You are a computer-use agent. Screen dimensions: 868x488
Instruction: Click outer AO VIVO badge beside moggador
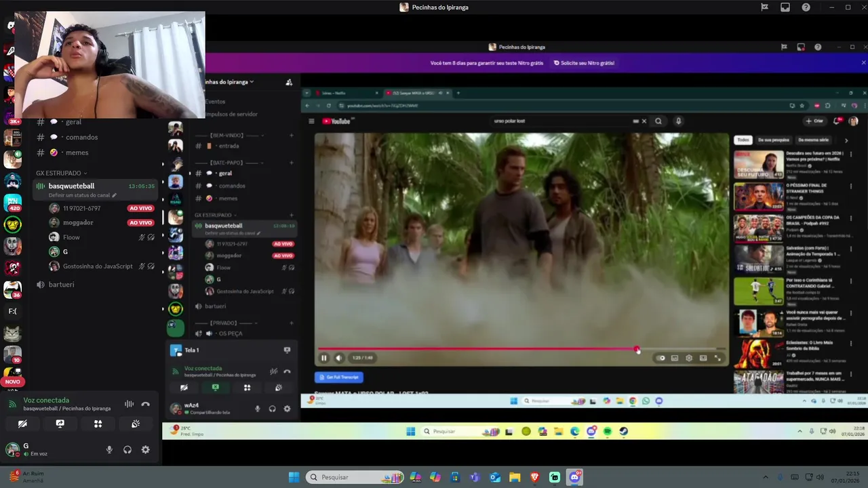[141, 222]
